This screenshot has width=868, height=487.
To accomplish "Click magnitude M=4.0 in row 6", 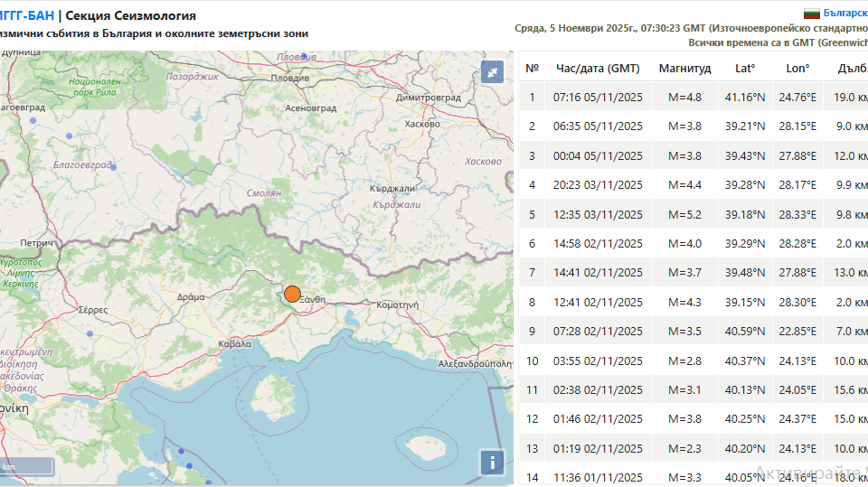I will point(684,244).
